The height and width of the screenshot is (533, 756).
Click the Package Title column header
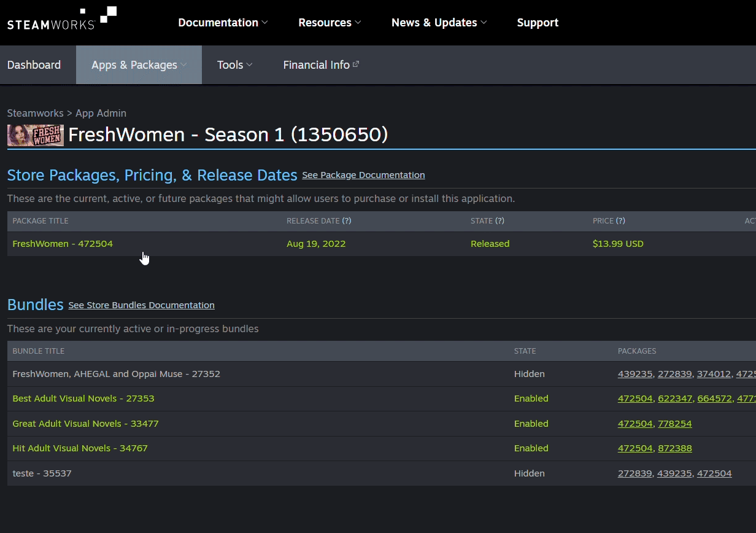point(40,221)
